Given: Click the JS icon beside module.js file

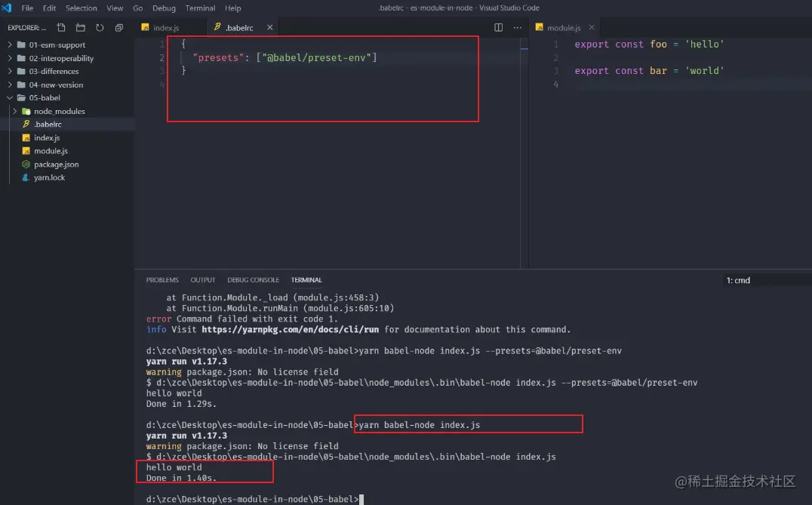Looking at the screenshot, I should (26, 151).
